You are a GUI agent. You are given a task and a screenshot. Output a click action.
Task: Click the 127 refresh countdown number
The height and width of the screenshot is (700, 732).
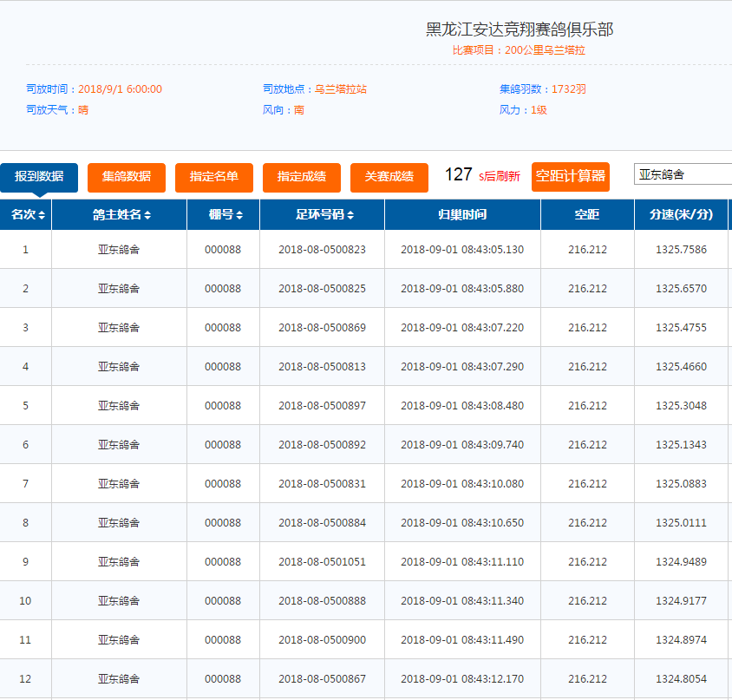[459, 174]
